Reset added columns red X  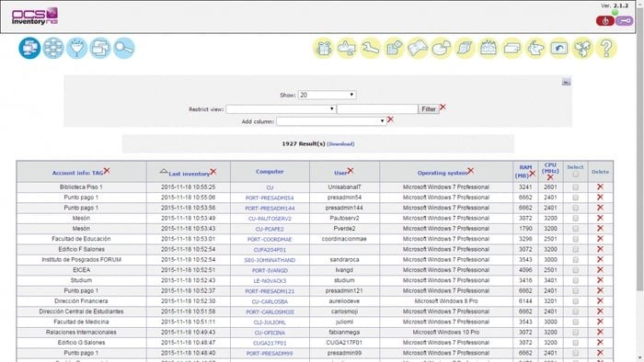click(390, 119)
